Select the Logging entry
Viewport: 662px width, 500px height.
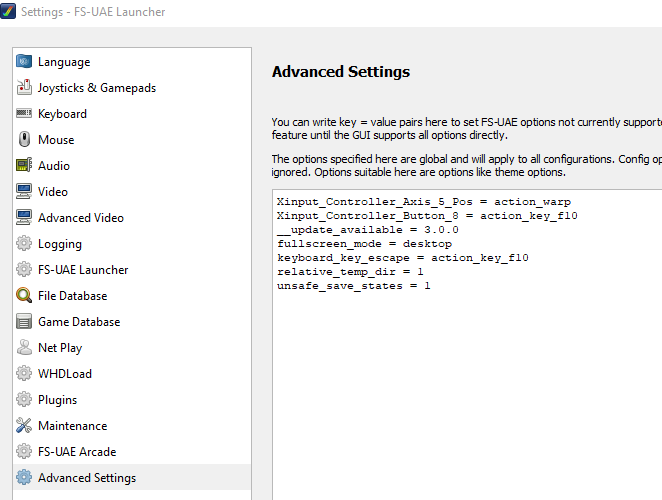(x=132, y=243)
